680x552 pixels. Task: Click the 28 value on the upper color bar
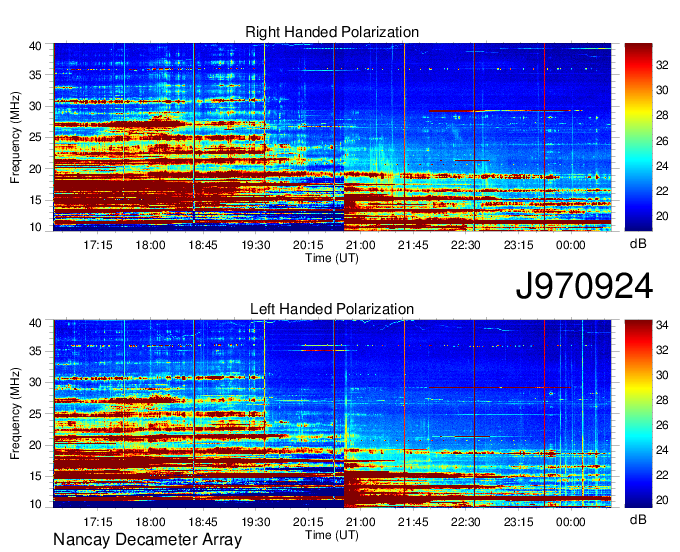(662, 115)
